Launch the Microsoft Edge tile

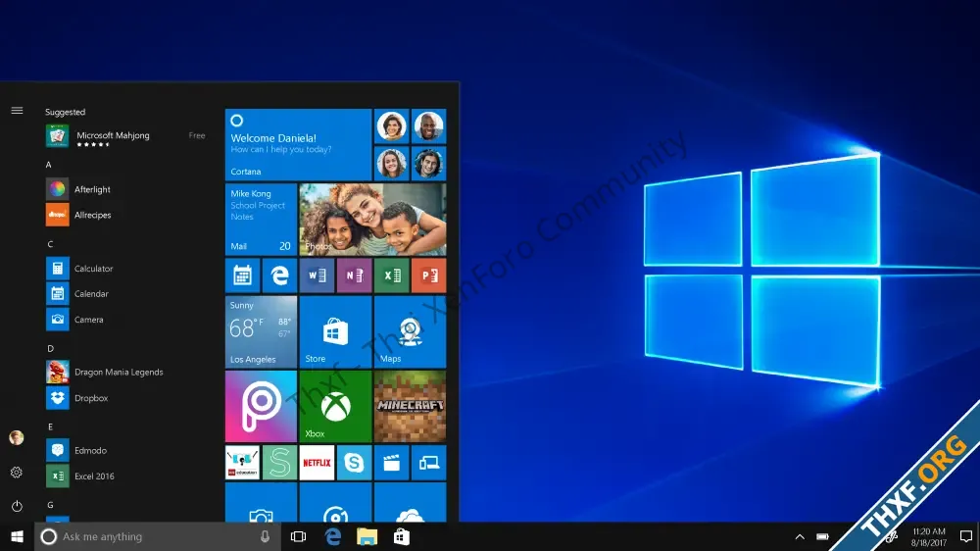(x=279, y=275)
